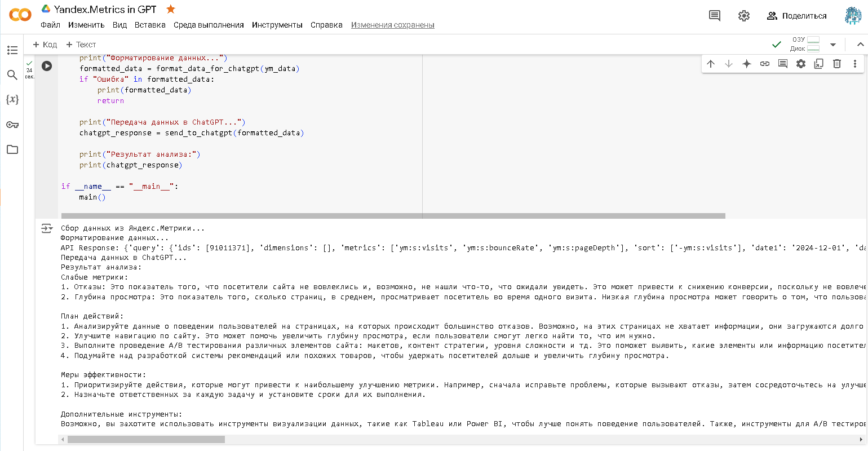Mirror the cell in a tab
The image size is (868, 451).
pyautogui.click(x=819, y=64)
